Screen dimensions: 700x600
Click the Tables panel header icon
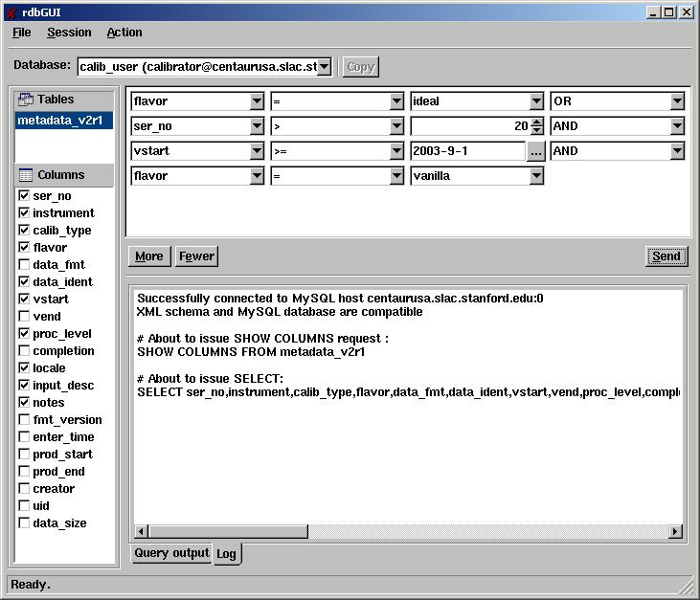tap(26, 100)
